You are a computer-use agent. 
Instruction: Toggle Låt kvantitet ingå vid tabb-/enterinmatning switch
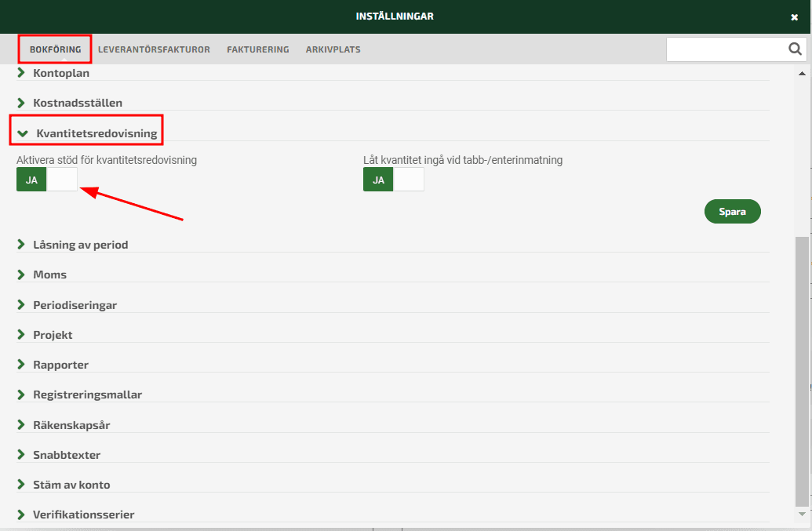click(x=393, y=180)
